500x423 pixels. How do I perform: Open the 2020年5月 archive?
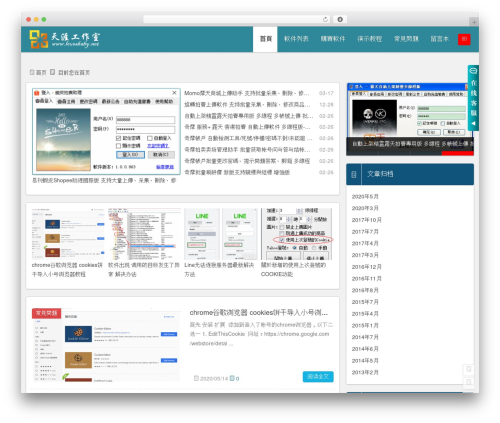(365, 197)
